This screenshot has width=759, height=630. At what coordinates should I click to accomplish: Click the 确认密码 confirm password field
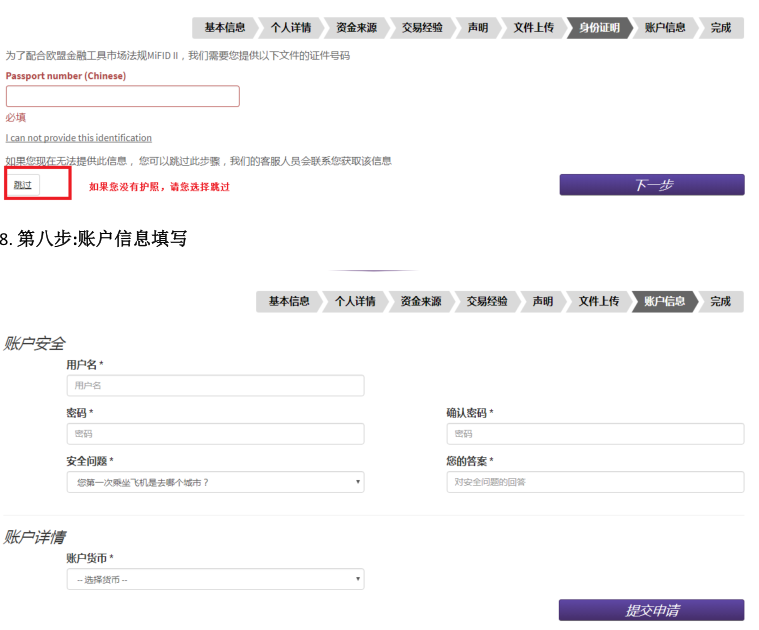(595, 434)
